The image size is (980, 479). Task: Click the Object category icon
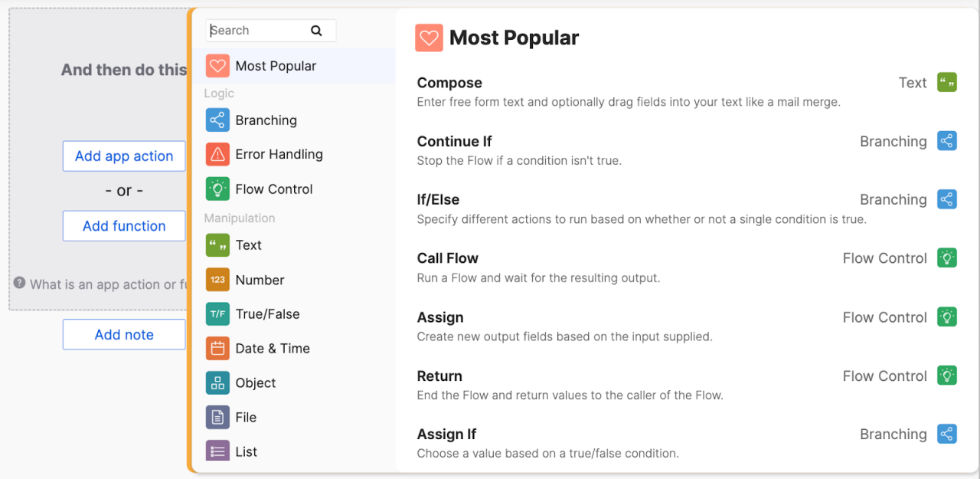(217, 383)
